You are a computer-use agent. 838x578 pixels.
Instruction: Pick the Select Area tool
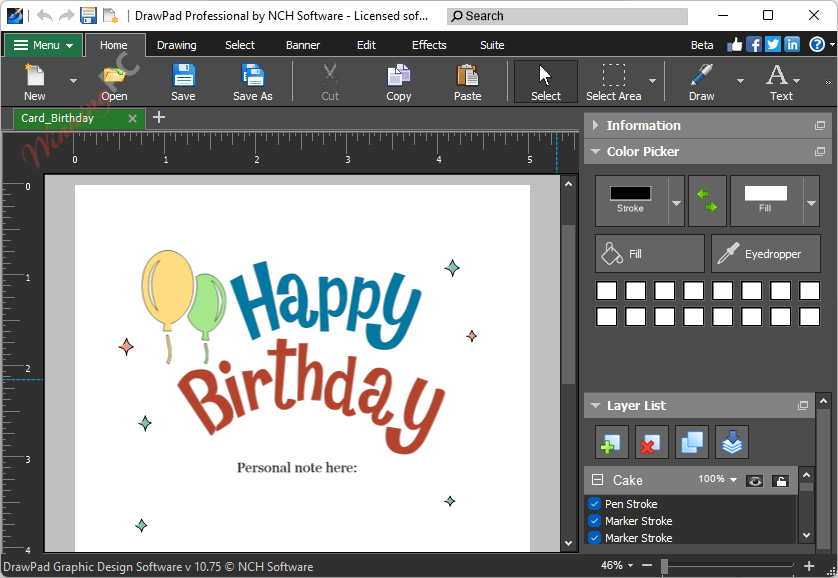(614, 82)
